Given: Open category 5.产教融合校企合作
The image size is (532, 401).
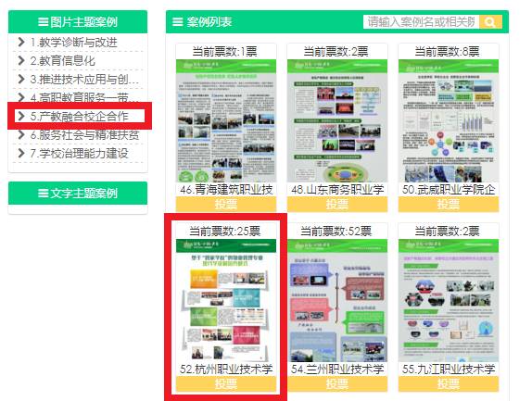Looking at the screenshot, I should point(80,116).
